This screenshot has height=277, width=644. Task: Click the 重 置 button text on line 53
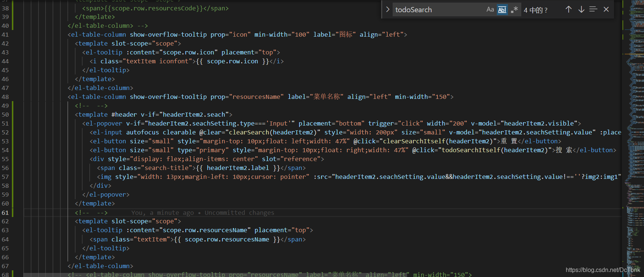[509, 141]
